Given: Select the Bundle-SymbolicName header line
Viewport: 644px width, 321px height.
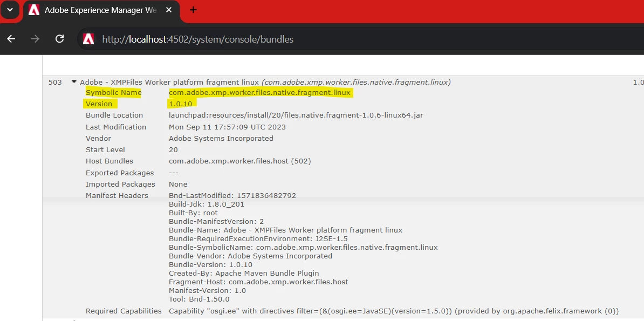Looking at the screenshot, I should tap(303, 248).
